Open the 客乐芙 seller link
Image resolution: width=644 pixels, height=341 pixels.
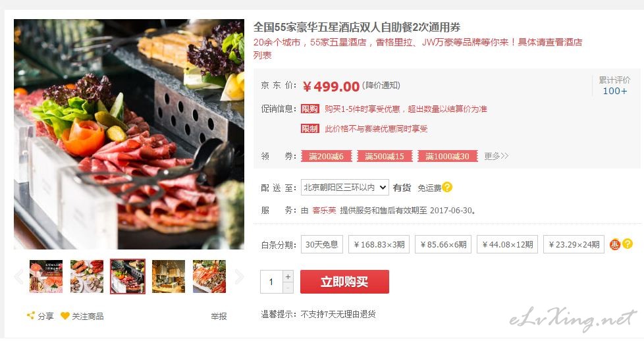click(x=324, y=211)
